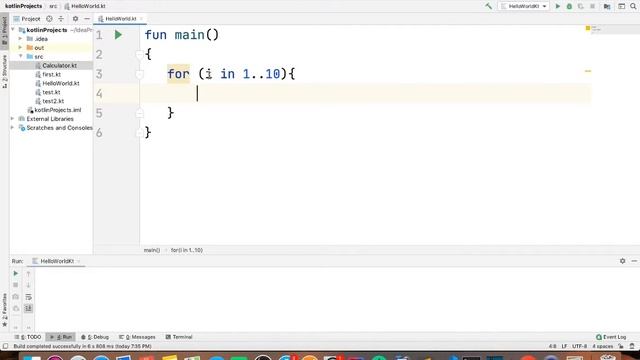Click the for keyword on line 3

(178, 74)
